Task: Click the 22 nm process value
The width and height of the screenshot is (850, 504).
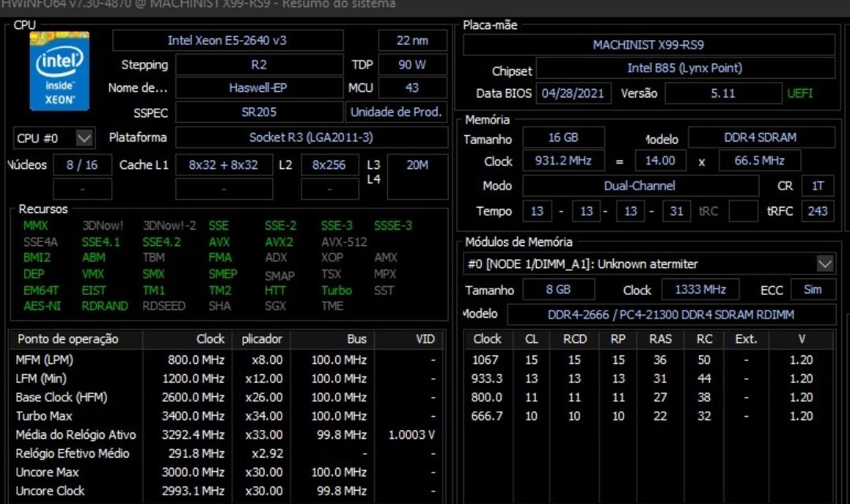Action: (x=412, y=41)
